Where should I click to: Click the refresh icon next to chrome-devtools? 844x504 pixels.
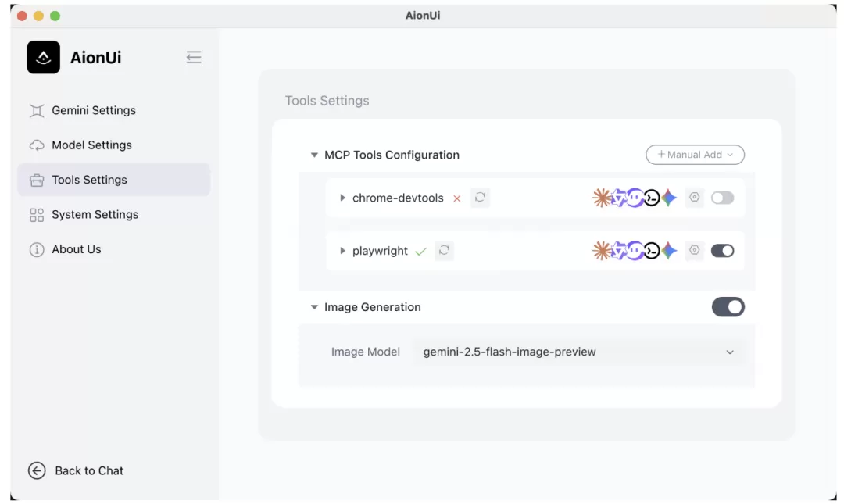tap(480, 198)
